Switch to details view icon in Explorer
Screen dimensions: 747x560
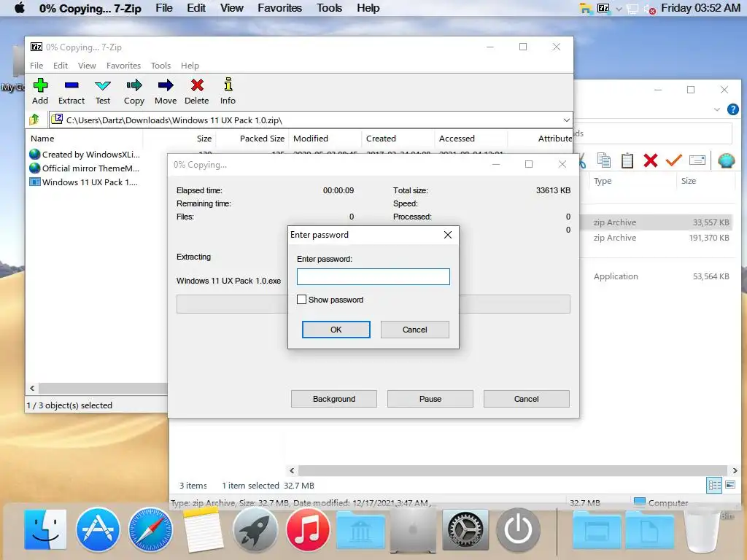(714, 485)
